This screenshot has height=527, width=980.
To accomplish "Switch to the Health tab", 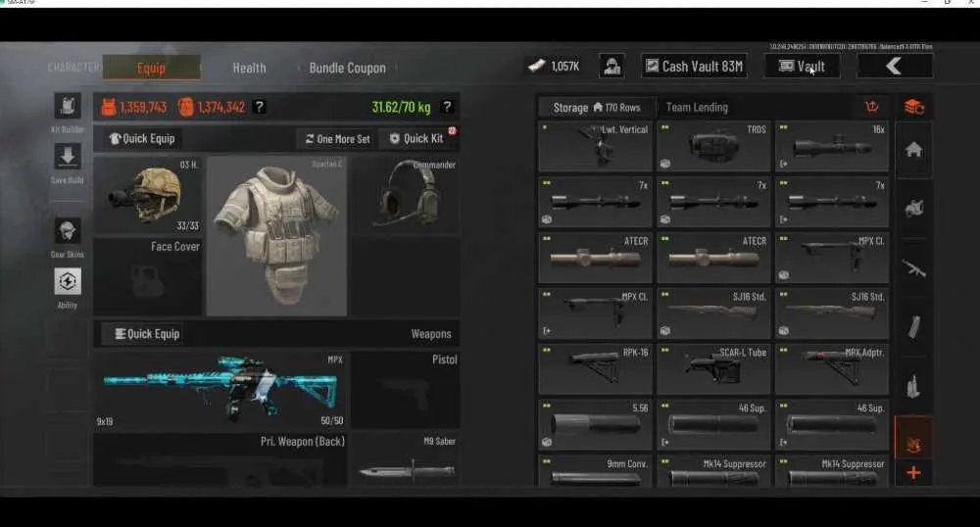I will [249, 68].
